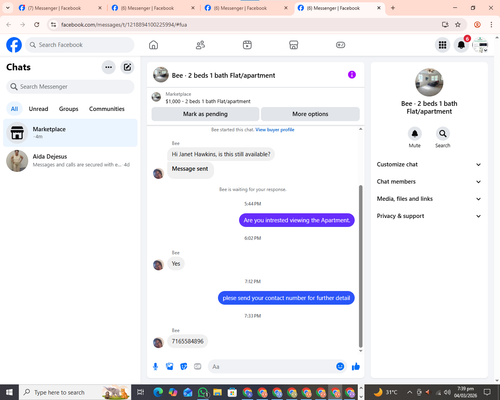
Task: Record a voice clip with microphone icon
Action: [155, 367]
